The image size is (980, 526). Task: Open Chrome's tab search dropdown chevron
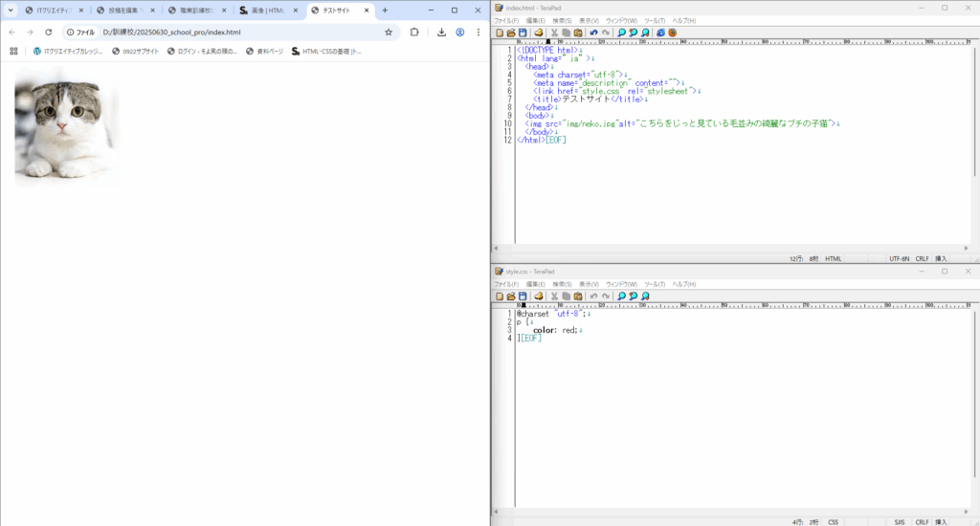11,11
